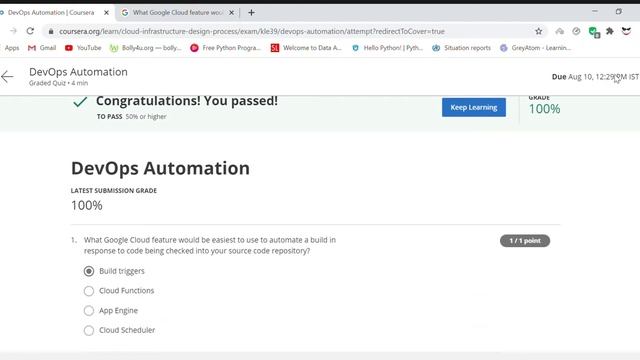Open the Bolly4u.org bookmark
This screenshot has width=640, height=360.
click(146, 48)
